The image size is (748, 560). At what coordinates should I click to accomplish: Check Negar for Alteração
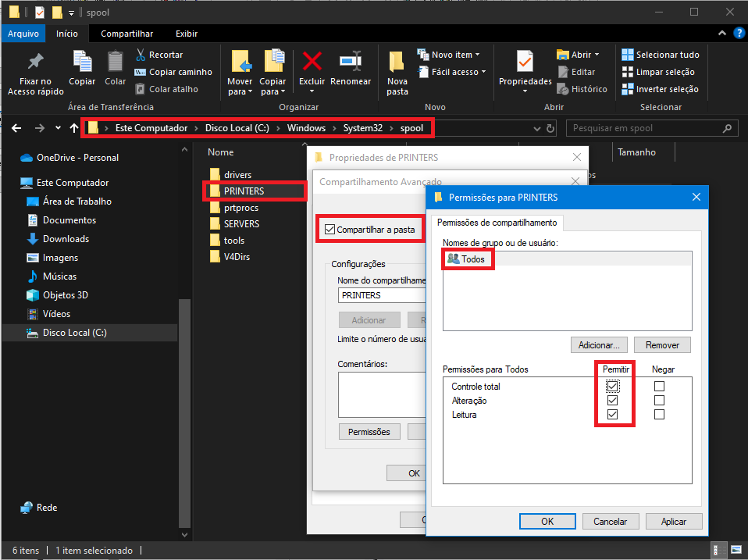coord(659,400)
